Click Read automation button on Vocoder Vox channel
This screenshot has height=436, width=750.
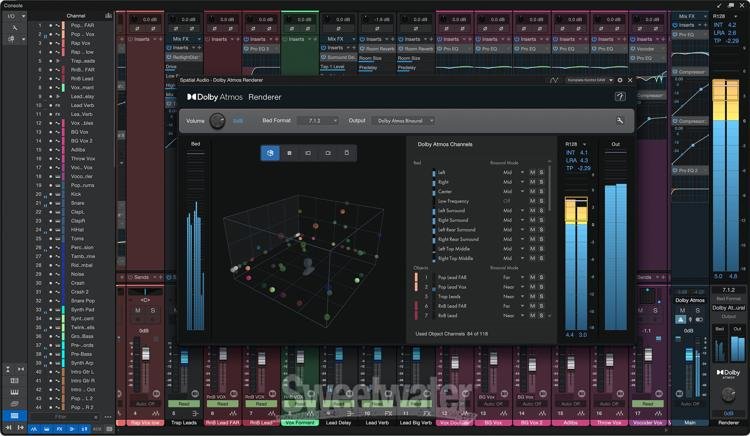[x=648, y=404]
